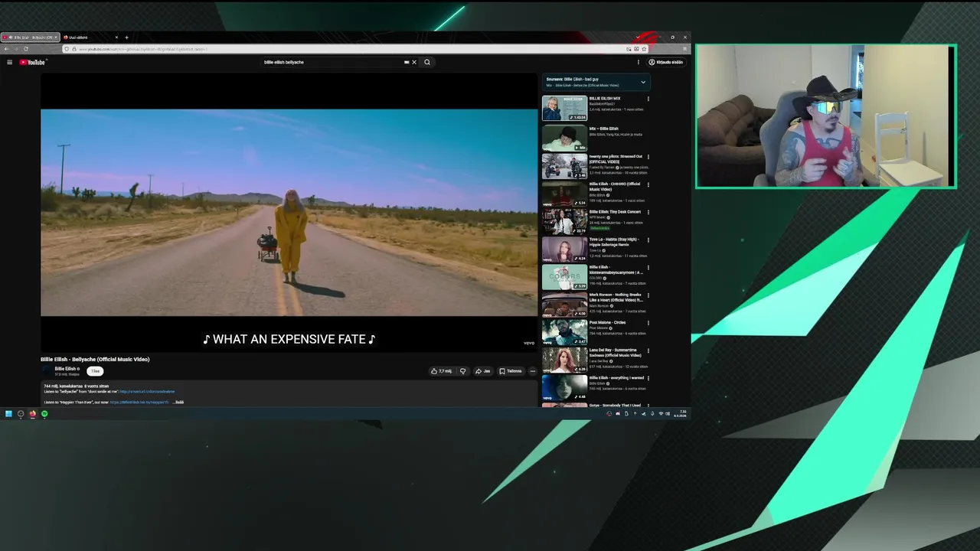
Task: Share the video via the Jaa button
Action: [482, 371]
